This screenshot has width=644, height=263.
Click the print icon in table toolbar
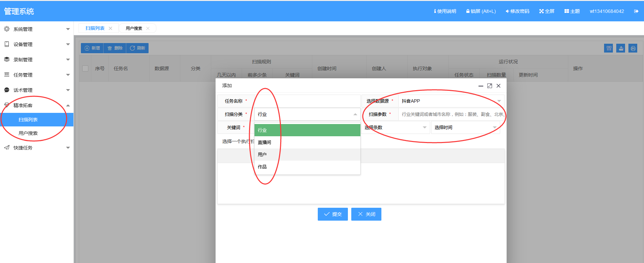pyautogui.click(x=633, y=48)
